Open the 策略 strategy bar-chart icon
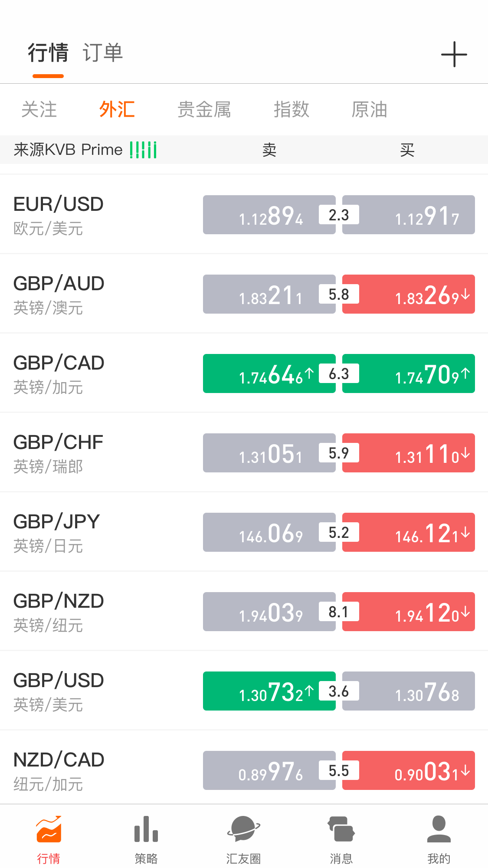The width and height of the screenshot is (488, 868). (x=146, y=829)
